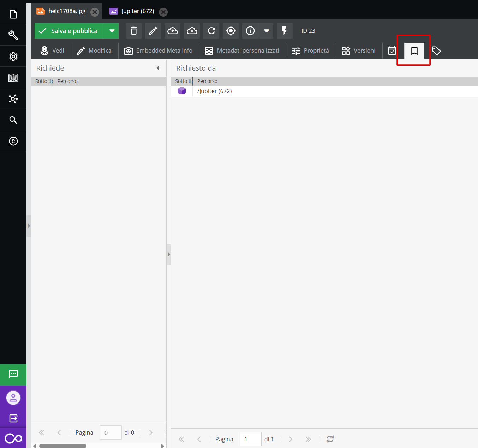
Task: Click the reload icon in toolbar
Action: tap(211, 31)
